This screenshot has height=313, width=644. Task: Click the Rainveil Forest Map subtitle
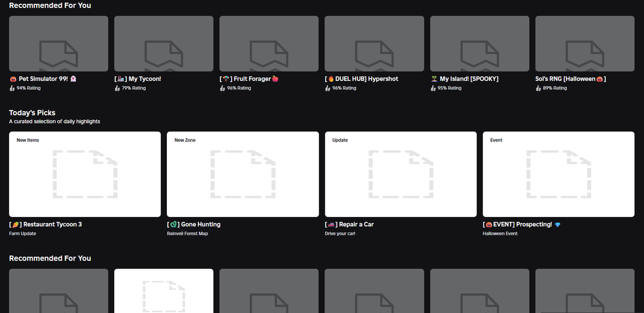pyautogui.click(x=187, y=234)
